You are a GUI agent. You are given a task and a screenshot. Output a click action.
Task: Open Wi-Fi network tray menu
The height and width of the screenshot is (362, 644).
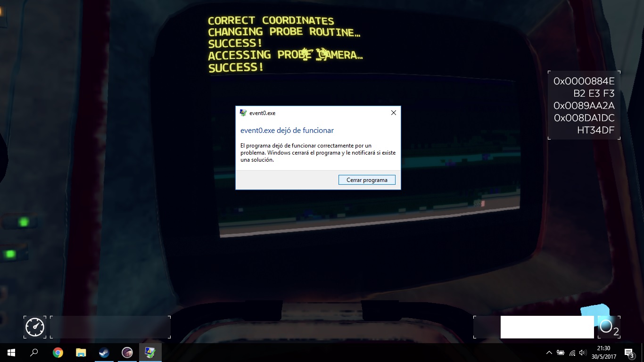(572, 353)
